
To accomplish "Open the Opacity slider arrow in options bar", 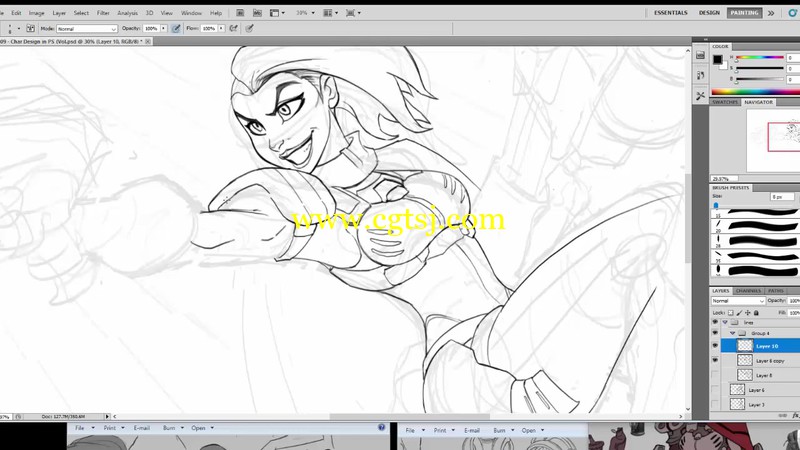I will click(x=164, y=29).
